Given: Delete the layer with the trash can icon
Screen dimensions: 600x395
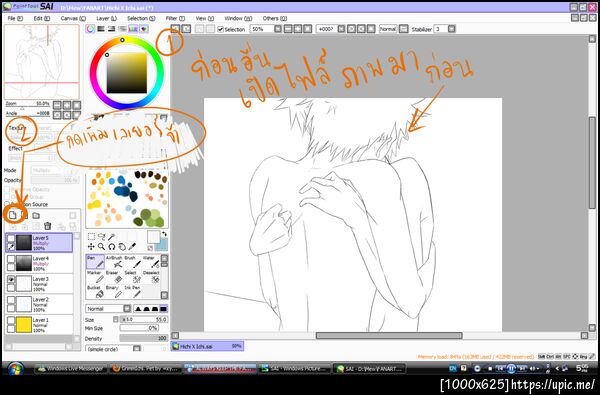Looking at the screenshot, I should point(47,226).
